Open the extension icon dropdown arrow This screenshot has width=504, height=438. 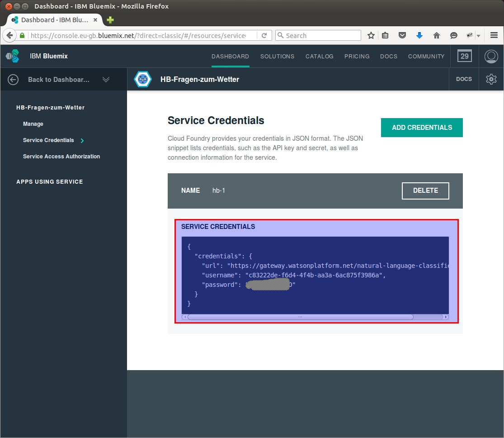click(x=479, y=36)
